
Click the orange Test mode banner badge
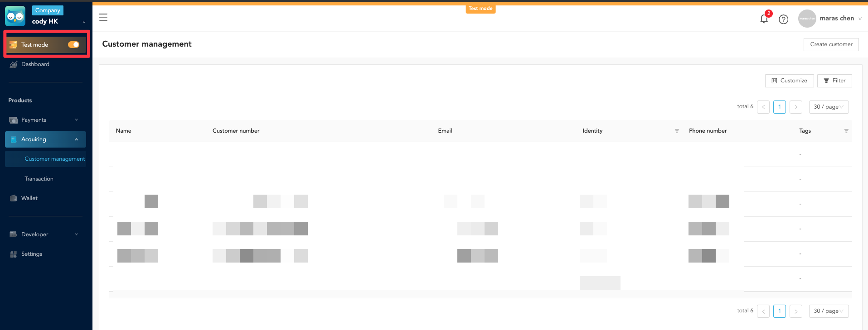click(480, 9)
